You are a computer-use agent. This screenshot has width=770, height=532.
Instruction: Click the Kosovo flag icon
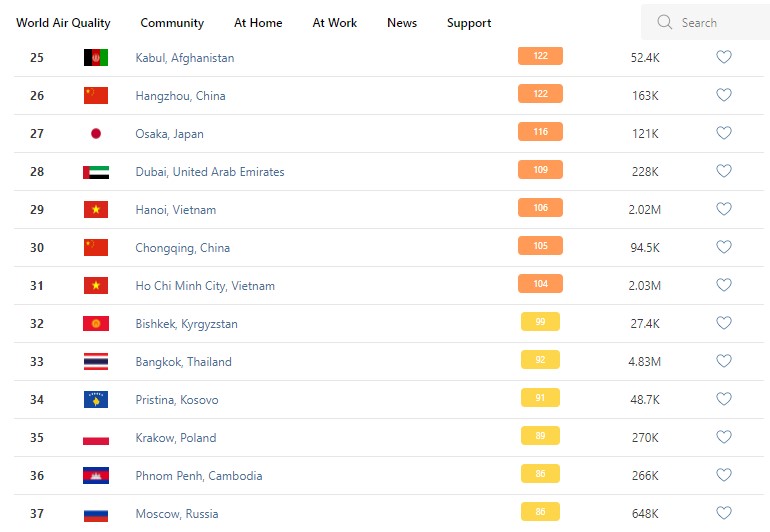coord(96,400)
